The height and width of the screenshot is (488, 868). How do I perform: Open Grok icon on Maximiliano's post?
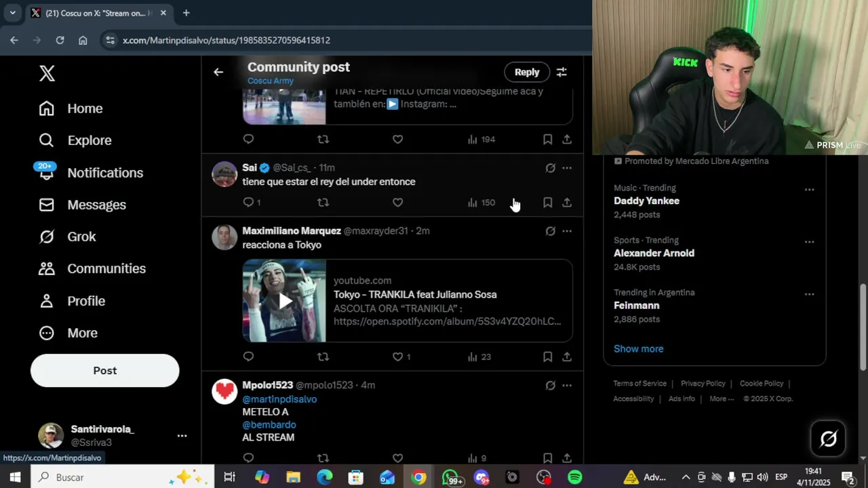point(551,231)
